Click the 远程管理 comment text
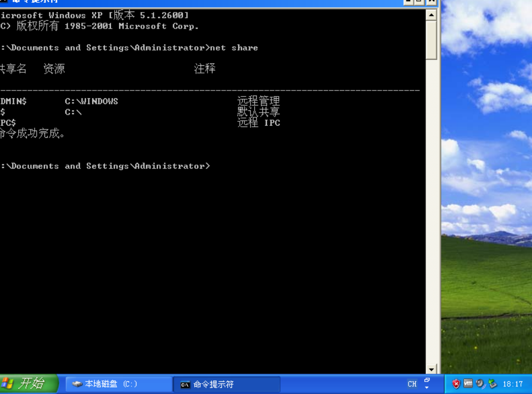The width and height of the screenshot is (532, 394). tap(259, 101)
